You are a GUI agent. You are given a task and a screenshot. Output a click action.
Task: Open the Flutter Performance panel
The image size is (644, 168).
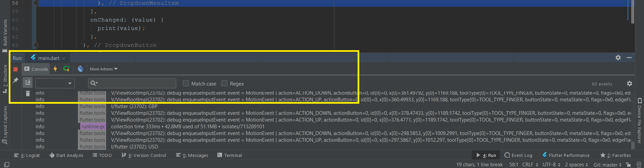[566, 155]
